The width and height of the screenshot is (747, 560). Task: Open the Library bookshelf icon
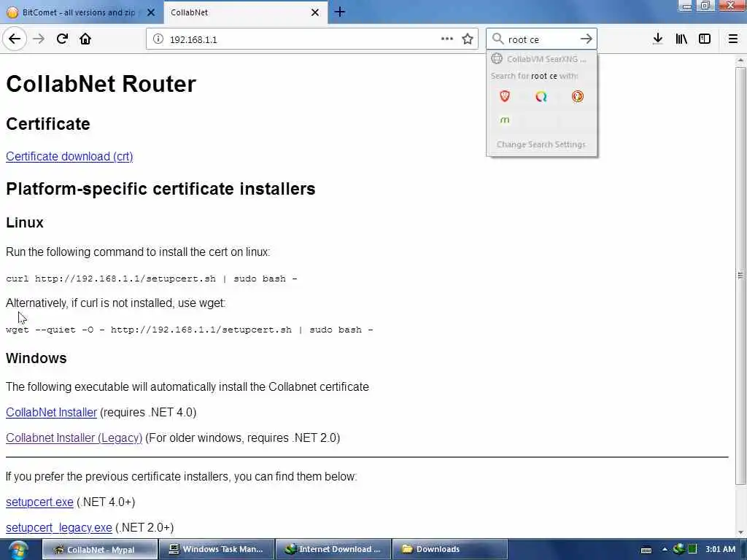[x=681, y=39]
